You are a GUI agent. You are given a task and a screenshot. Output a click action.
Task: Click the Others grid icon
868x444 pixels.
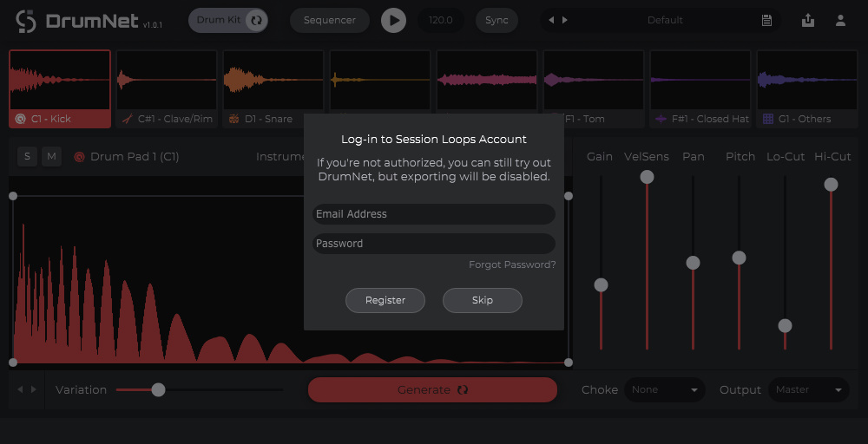tap(768, 119)
